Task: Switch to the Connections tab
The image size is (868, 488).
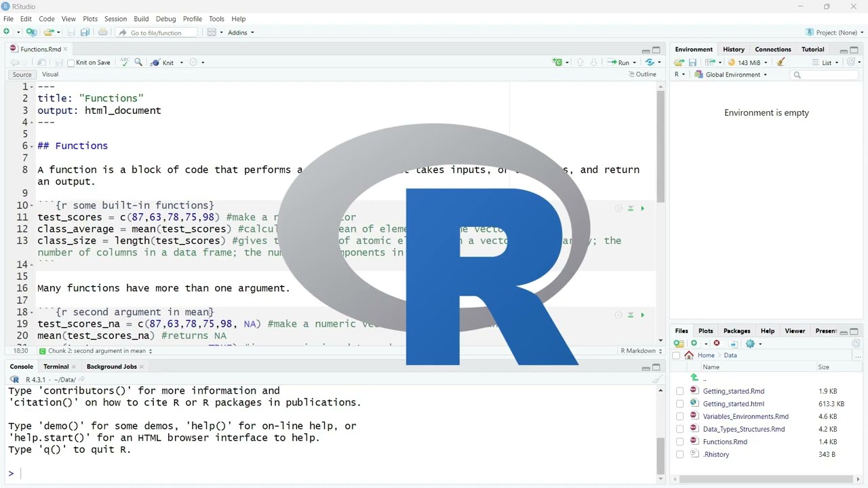Action: coord(773,49)
